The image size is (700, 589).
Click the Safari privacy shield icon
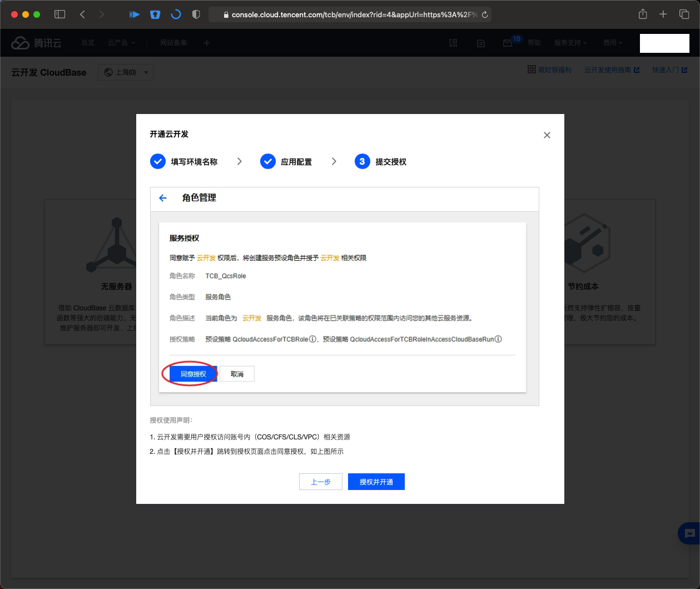(x=196, y=13)
